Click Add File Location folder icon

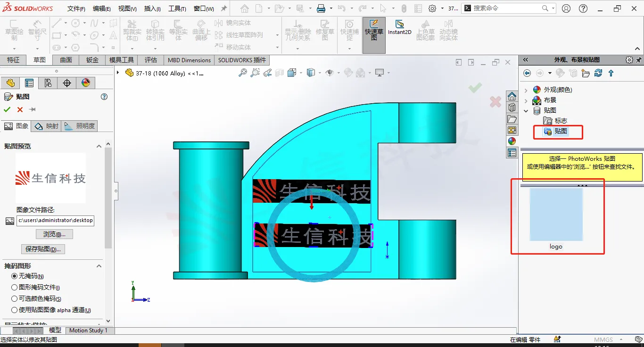[586, 73]
